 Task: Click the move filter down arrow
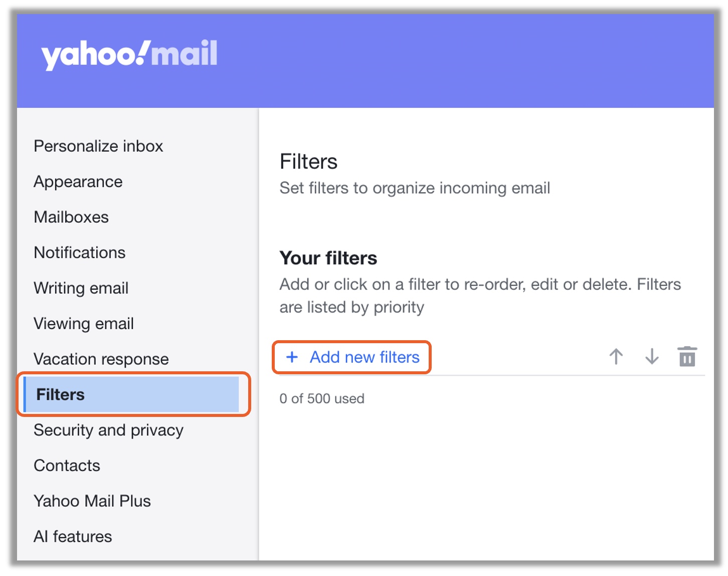coord(651,357)
